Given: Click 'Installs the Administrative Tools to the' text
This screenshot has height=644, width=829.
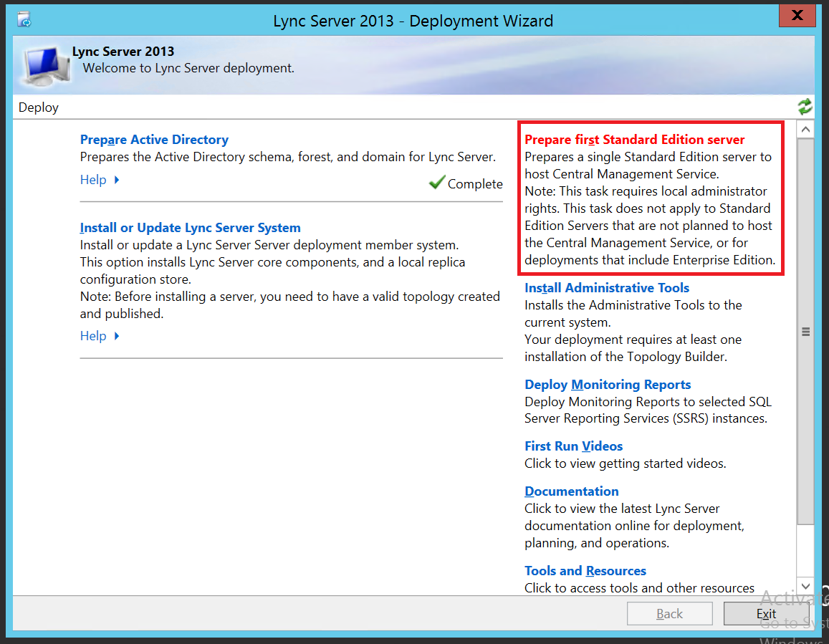Looking at the screenshot, I should point(633,305).
